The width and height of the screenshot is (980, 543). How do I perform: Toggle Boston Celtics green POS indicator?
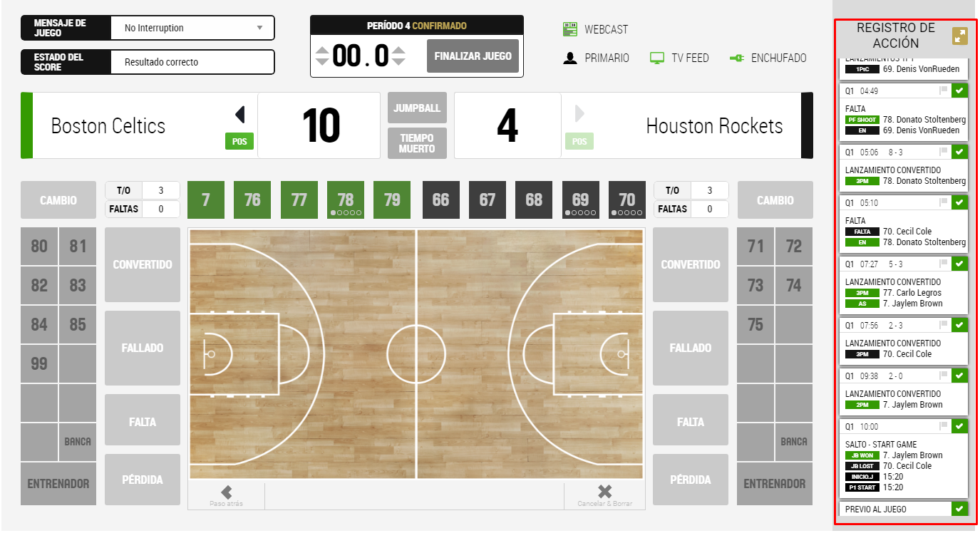point(239,141)
